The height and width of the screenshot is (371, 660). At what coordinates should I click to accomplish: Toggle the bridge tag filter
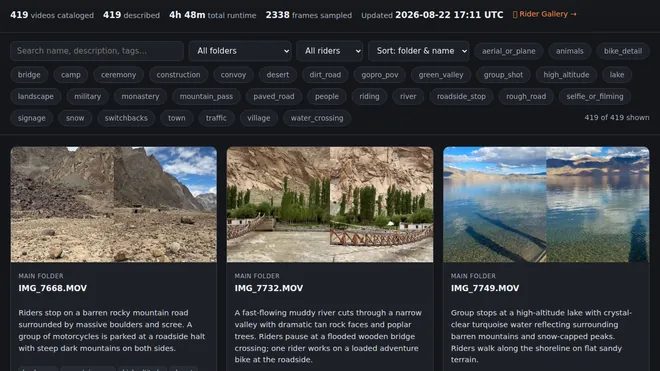pos(29,75)
